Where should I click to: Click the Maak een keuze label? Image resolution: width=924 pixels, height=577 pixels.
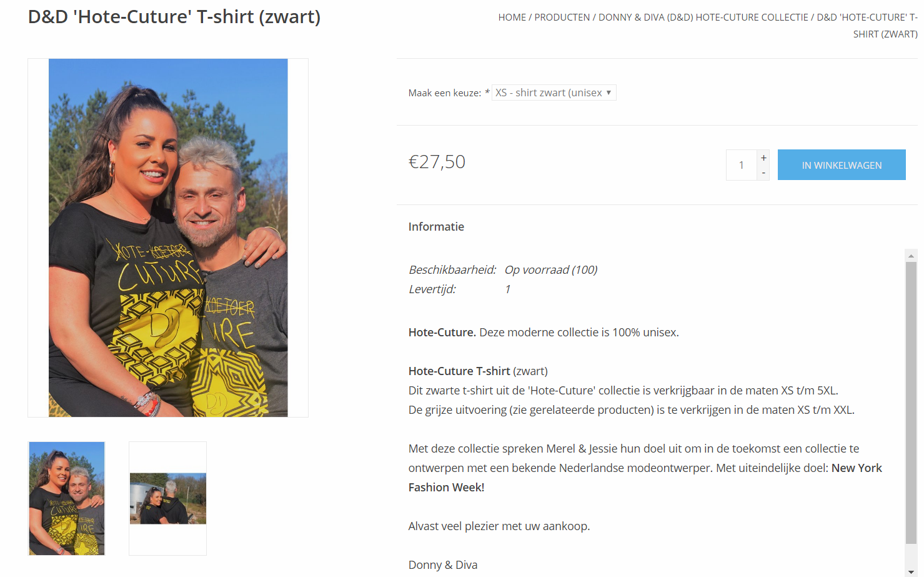pyautogui.click(x=445, y=93)
